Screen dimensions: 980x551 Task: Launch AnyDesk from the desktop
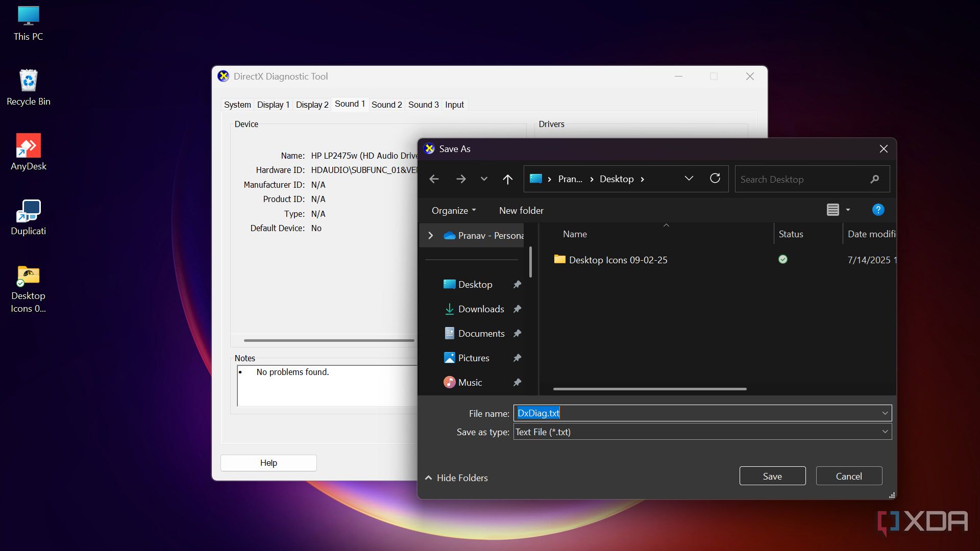click(x=28, y=153)
